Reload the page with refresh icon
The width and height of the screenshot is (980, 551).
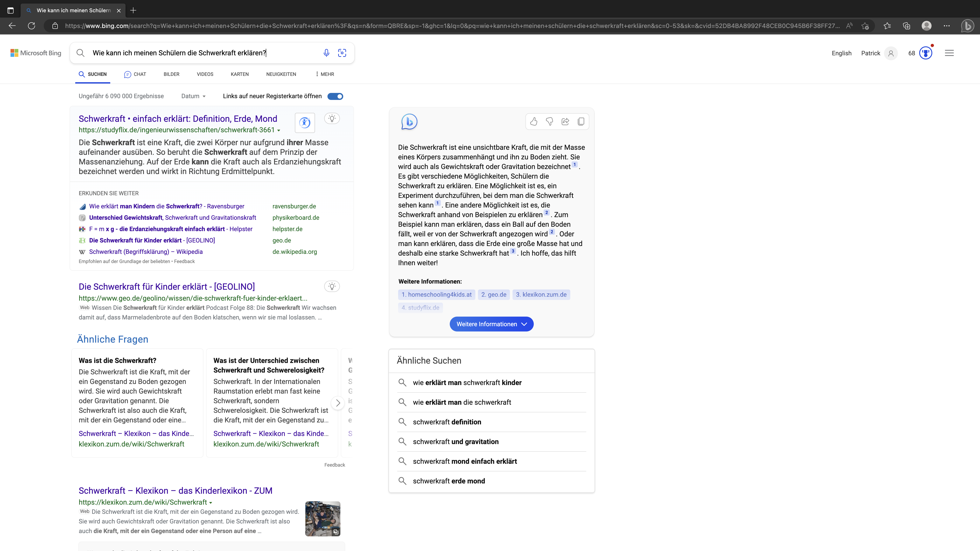tap(31, 26)
